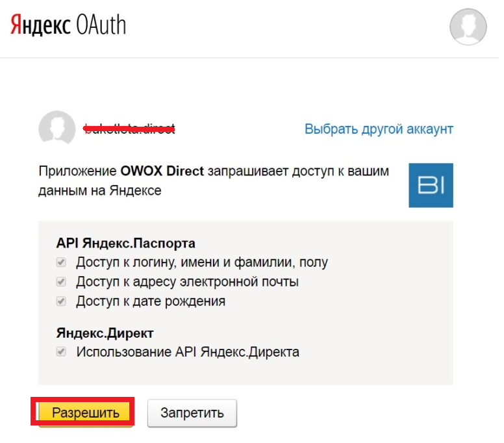Open the user avatar in the header
504x443 pixels.
click(x=468, y=27)
